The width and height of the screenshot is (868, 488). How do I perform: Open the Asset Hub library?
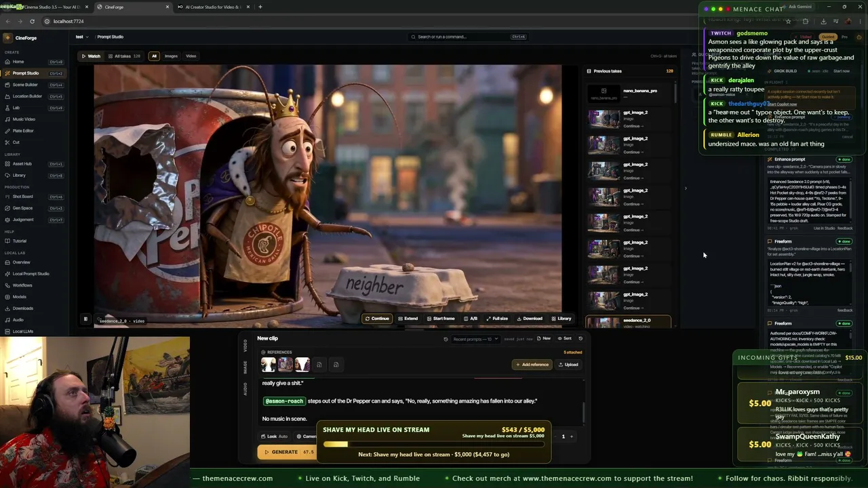coord(34,164)
